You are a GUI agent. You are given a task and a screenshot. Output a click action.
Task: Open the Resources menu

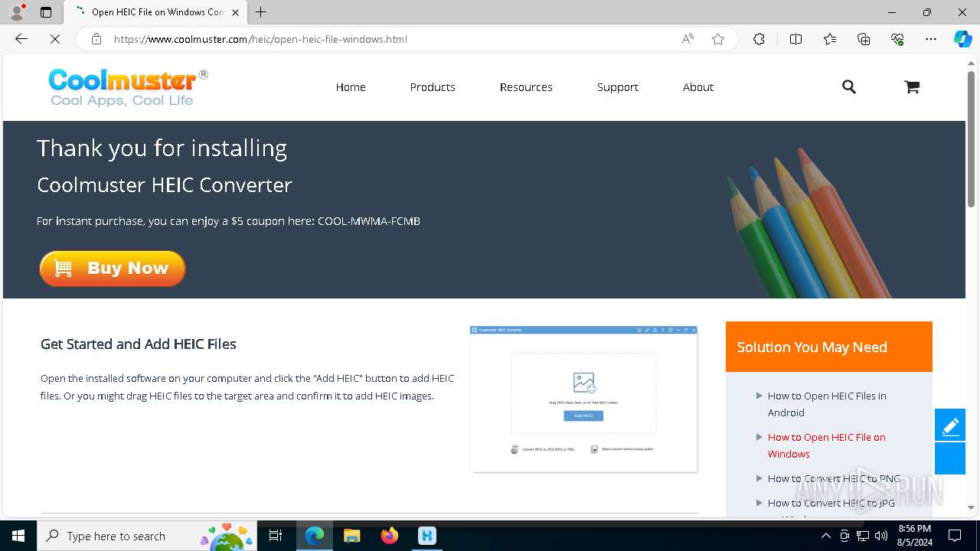coord(526,87)
